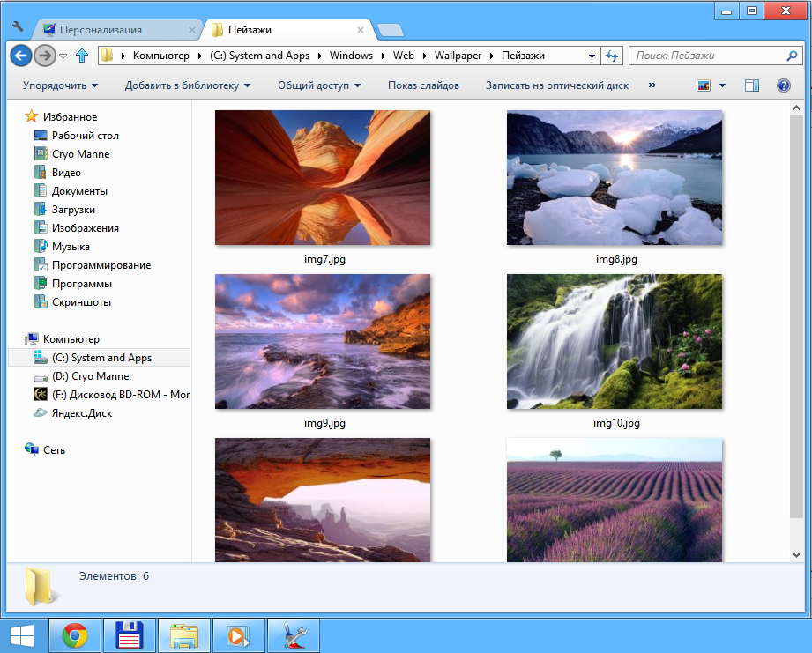This screenshot has width=812, height=653.
Task: Click inside the Поиск: Пейзажи search field
Action: point(705,55)
